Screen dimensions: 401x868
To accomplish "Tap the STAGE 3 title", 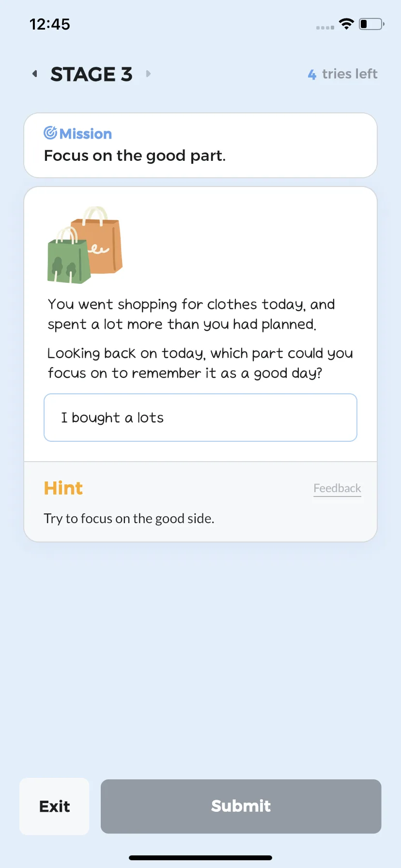I will pos(92,74).
